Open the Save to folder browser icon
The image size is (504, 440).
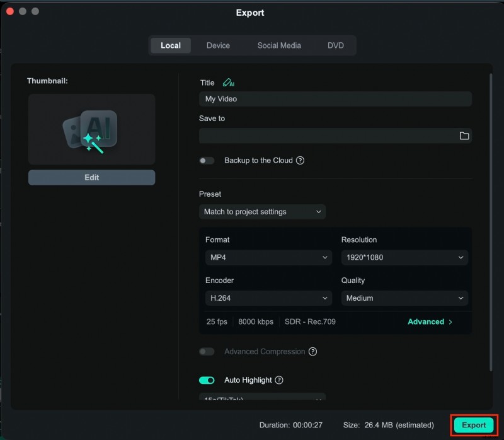464,136
